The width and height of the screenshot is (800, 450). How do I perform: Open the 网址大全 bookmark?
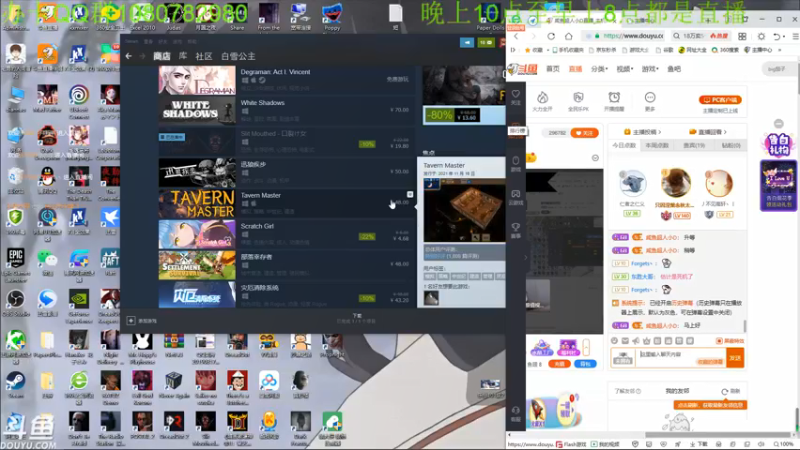point(692,50)
